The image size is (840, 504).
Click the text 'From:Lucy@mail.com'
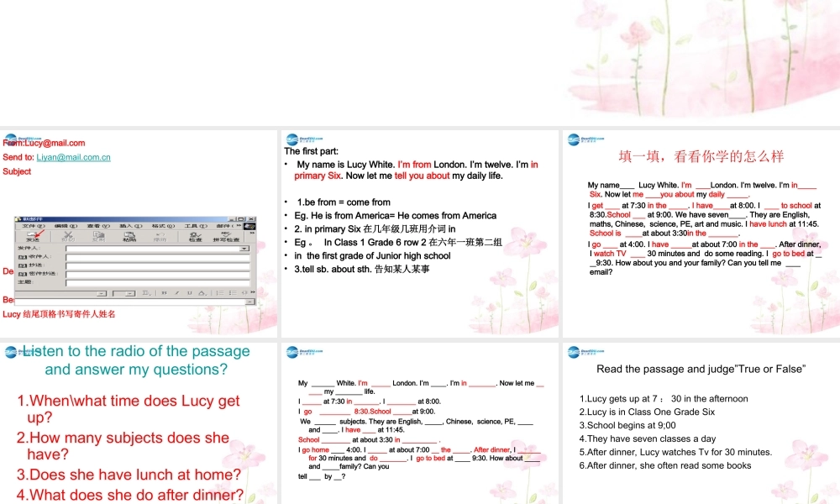[x=44, y=143]
